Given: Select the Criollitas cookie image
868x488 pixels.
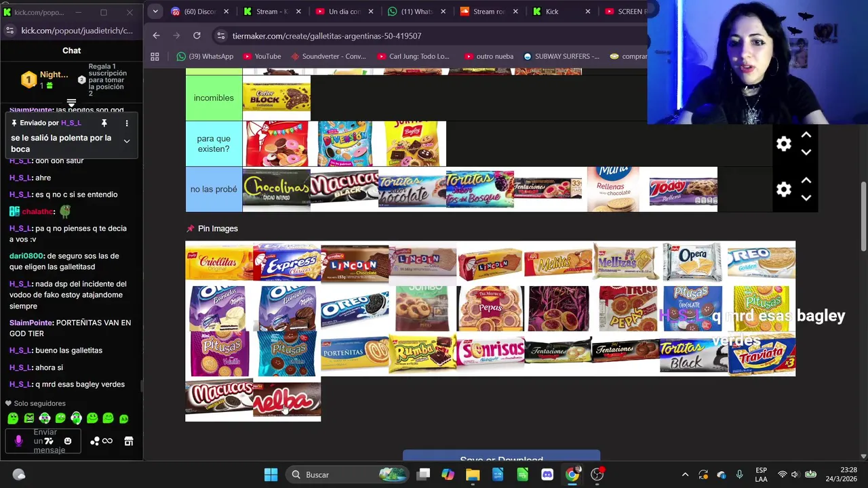Looking at the screenshot, I should coord(219,263).
